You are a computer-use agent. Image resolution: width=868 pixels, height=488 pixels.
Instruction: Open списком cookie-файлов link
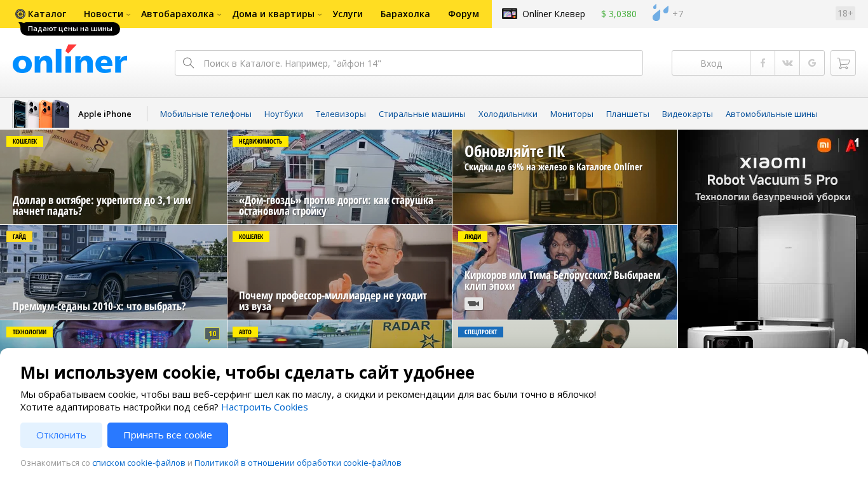pyautogui.click(x=139, y=463)
